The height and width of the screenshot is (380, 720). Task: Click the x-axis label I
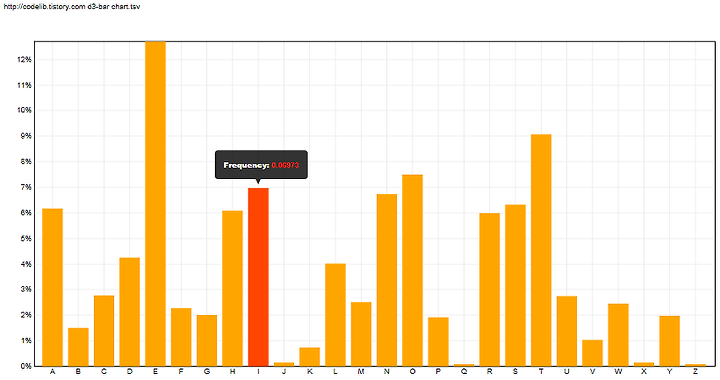tap(258, 372)
